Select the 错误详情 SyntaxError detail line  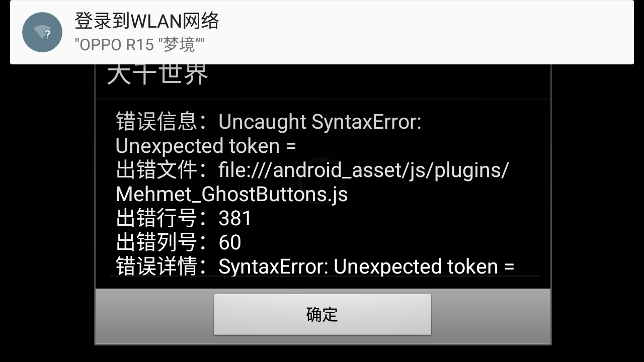[x=315, y=266]
